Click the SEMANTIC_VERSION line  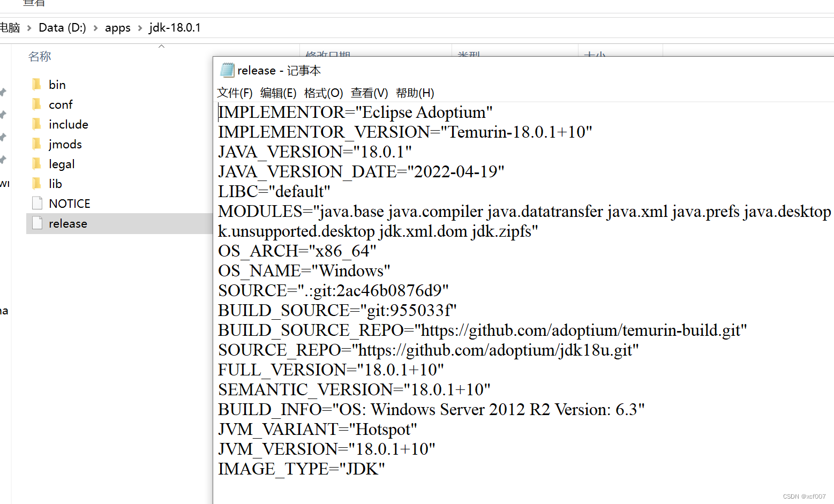pos(354,390)
